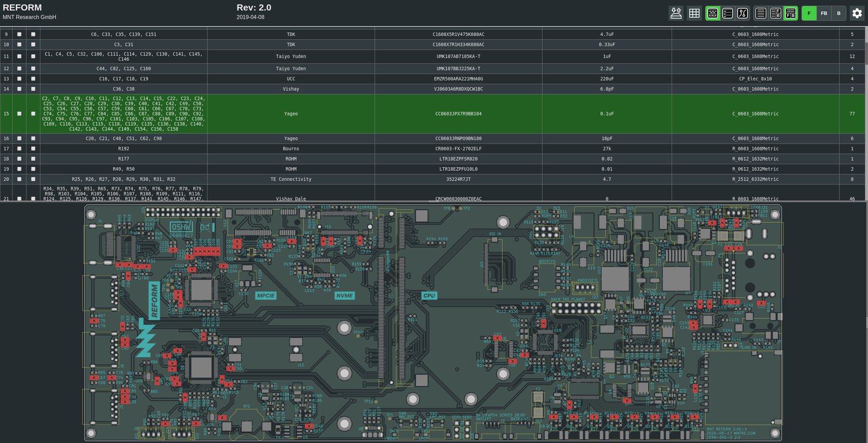This screenshot has height=443, width=868.
Task: Select manufacturer cell 'UCC'
Action: coord(291,79)
